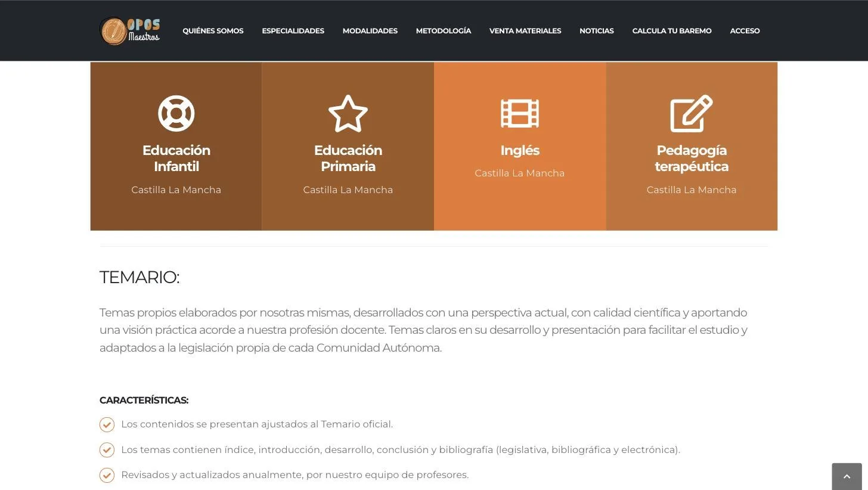Select the Inglés specialty title
868x490 pixels.
520,150
